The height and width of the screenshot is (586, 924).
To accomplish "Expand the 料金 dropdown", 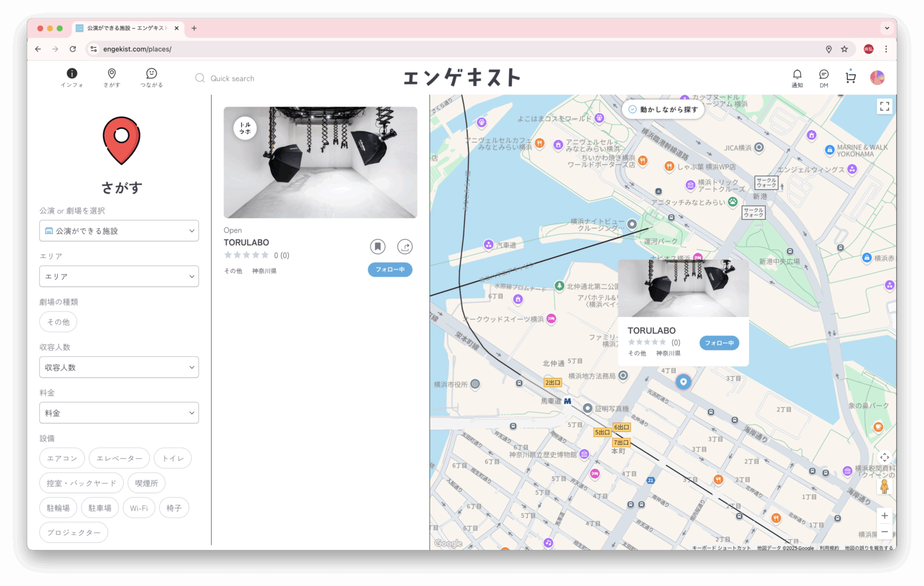I will point(119,413).
